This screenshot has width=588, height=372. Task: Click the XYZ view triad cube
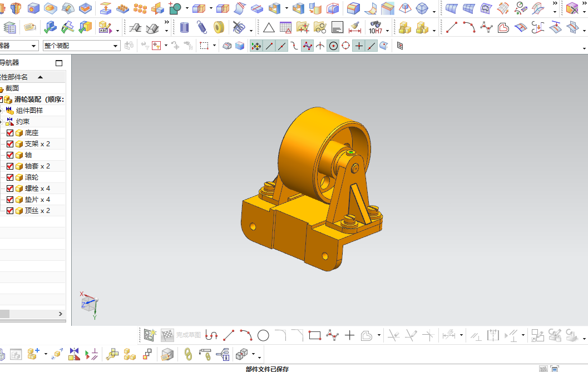coord(89,305)
